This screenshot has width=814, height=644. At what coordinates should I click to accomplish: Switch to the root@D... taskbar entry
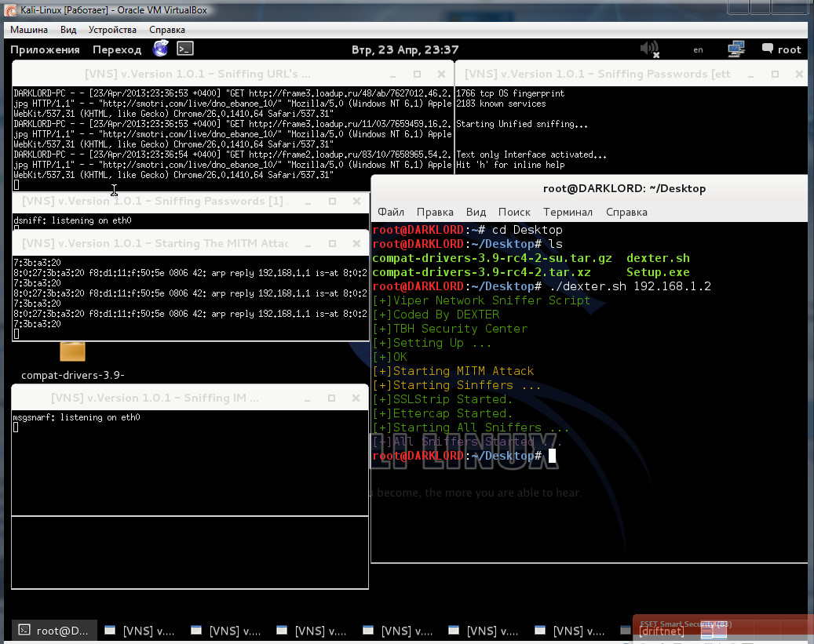click(x=54, y=631)
